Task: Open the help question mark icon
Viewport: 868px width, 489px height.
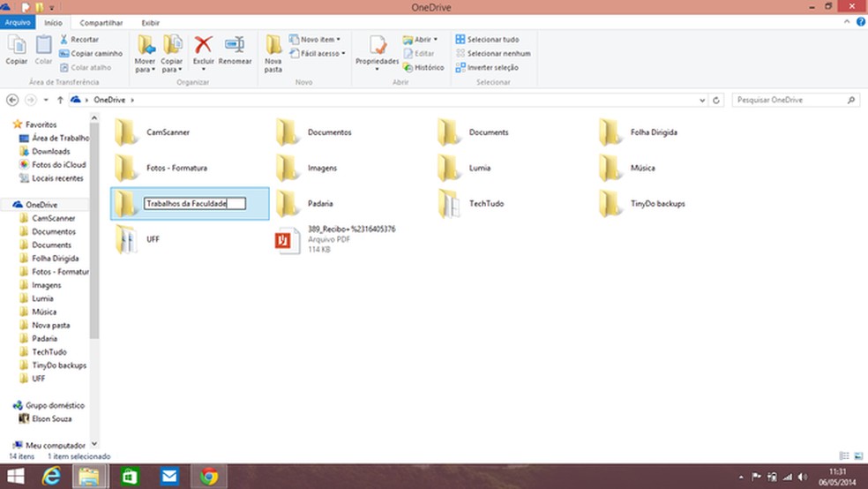Action: point(861,22)
